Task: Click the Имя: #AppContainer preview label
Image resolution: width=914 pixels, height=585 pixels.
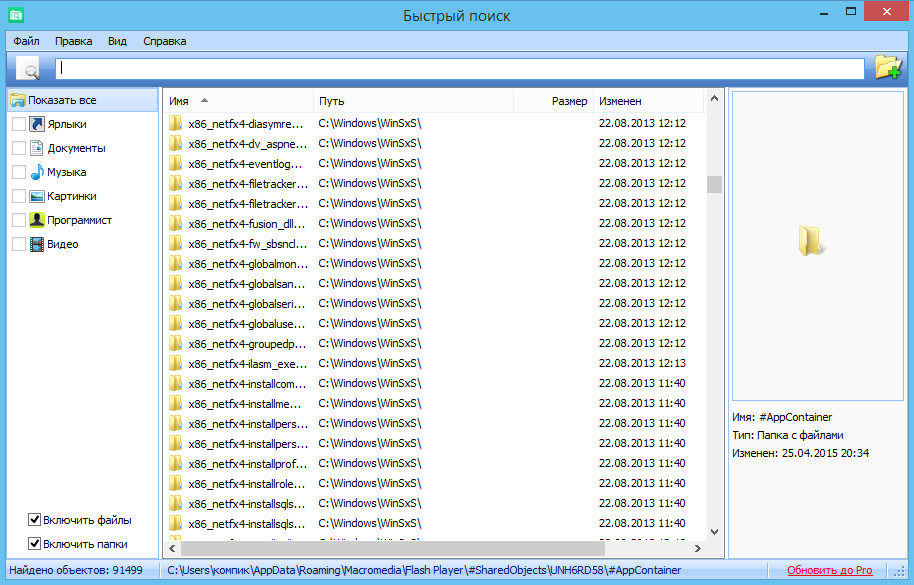Action: [782, 417]
